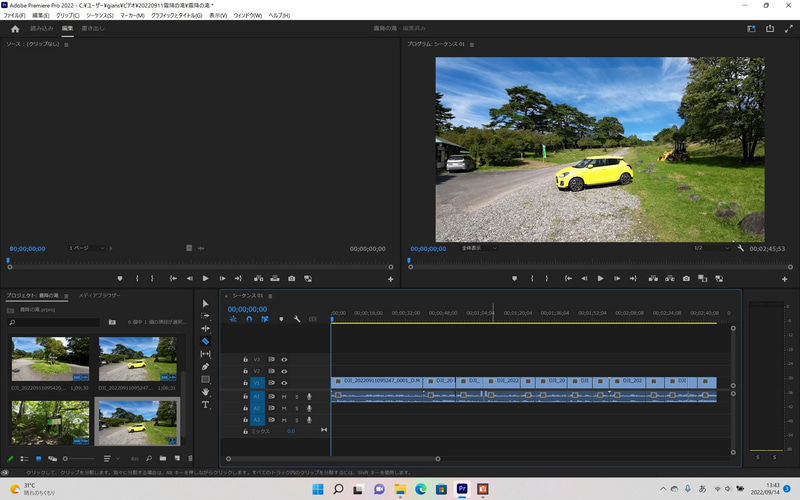Click the 書き出し workspace button

tap(93, 29)
